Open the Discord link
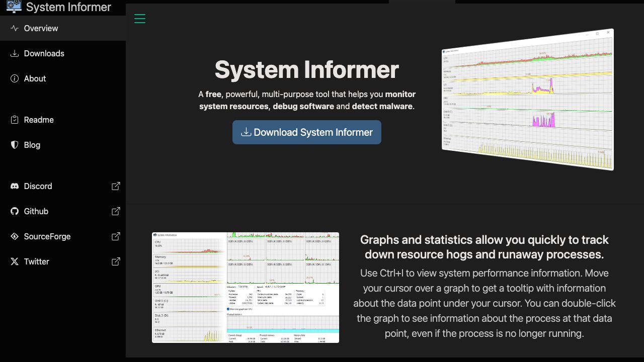 tap(63, 186)
